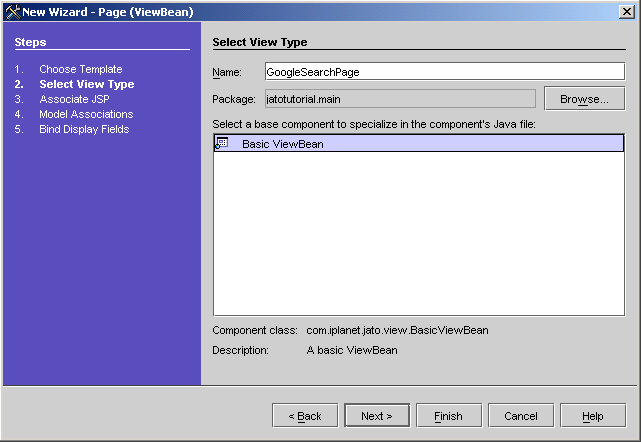Click step 1 Choose Template
641x442 pixels.
click(81, 69)
